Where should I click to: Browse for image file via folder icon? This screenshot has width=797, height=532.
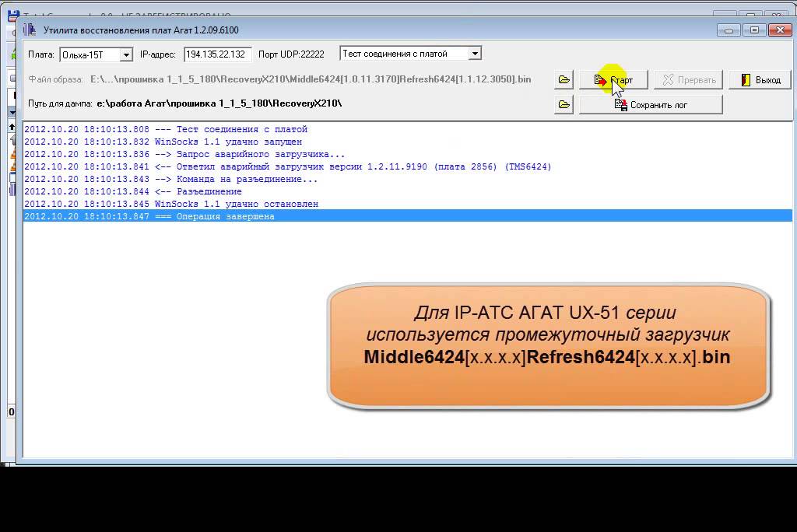564,80
